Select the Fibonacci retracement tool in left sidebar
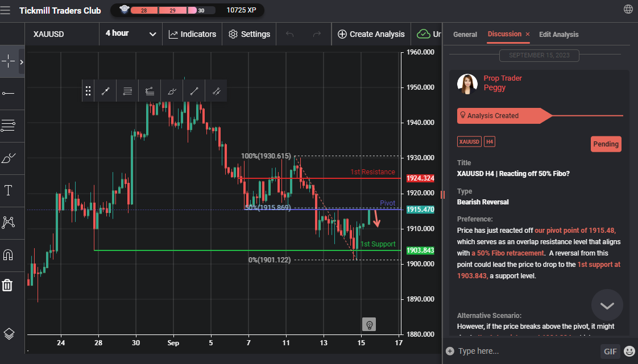This screenshot has width=638, height=364. point(8,125)
